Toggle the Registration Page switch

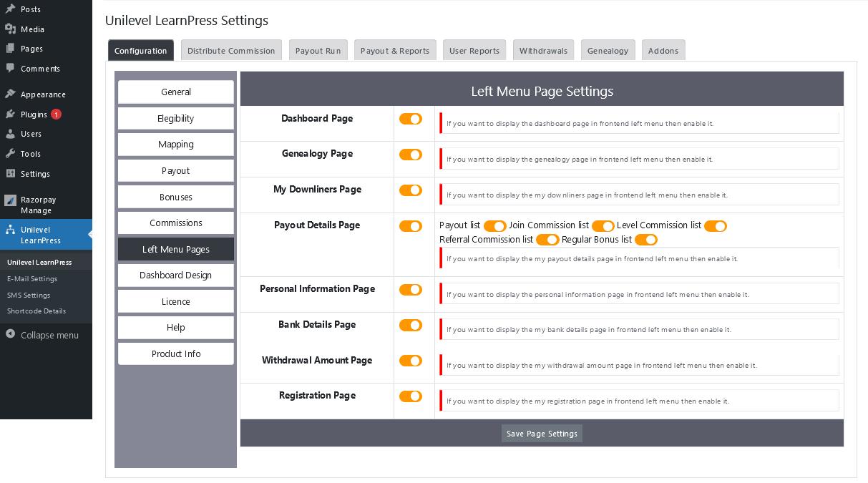[x=411, y=396]
